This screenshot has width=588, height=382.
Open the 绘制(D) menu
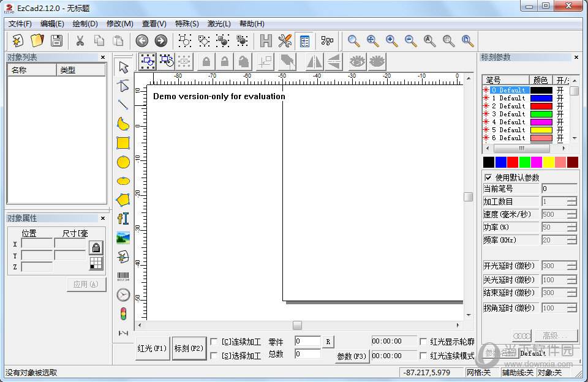point(85,24)
